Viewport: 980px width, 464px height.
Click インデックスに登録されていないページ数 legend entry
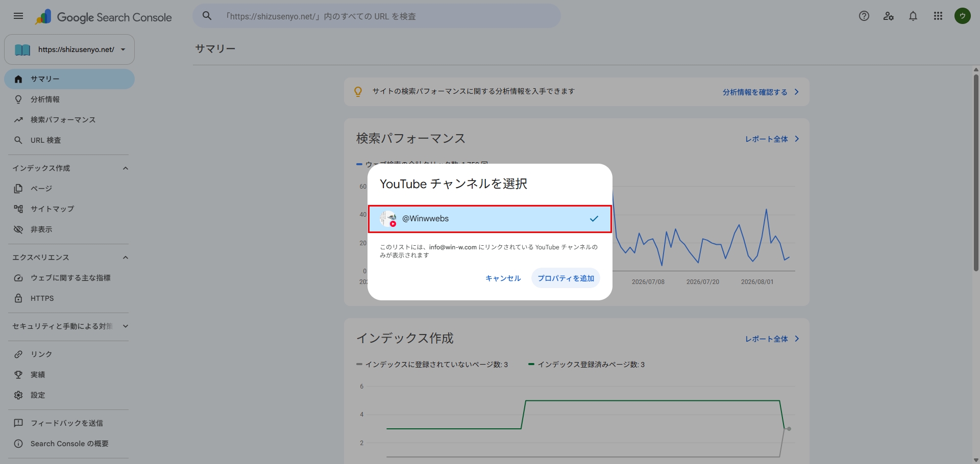432,365
